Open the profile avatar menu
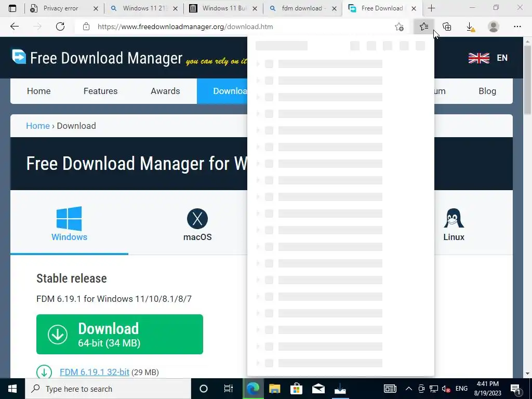532x399 pixels. 494,26
